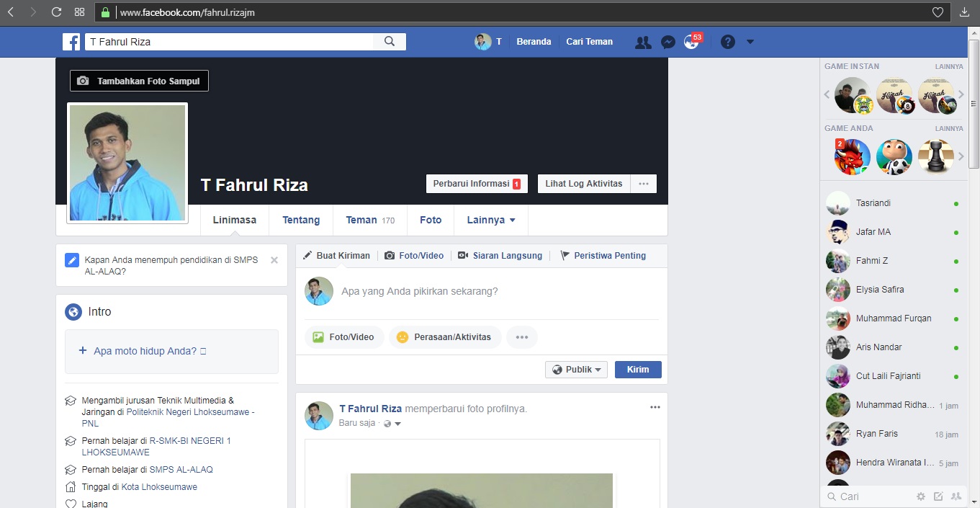The image size is (980, 508).
Task: Open browser speed dial grid icon
Action: [80, 12]
